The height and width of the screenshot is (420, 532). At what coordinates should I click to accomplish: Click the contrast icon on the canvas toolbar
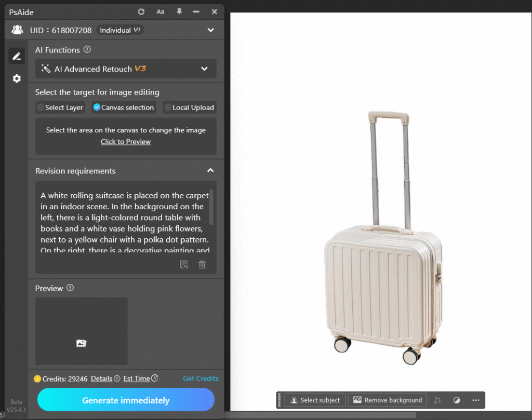coord(456,400)
